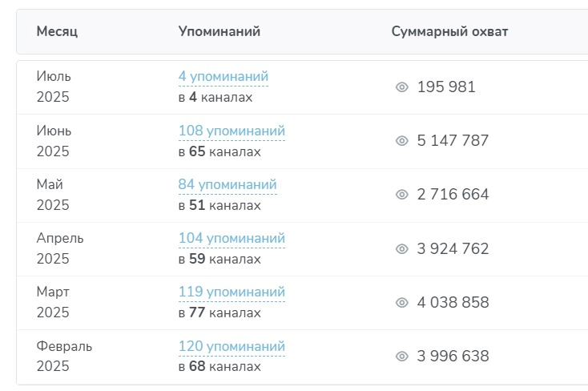The width and height of the screenshot is (588, 391).
Task: Open the 84 упоминаний link for May
Action: point(228,184)
